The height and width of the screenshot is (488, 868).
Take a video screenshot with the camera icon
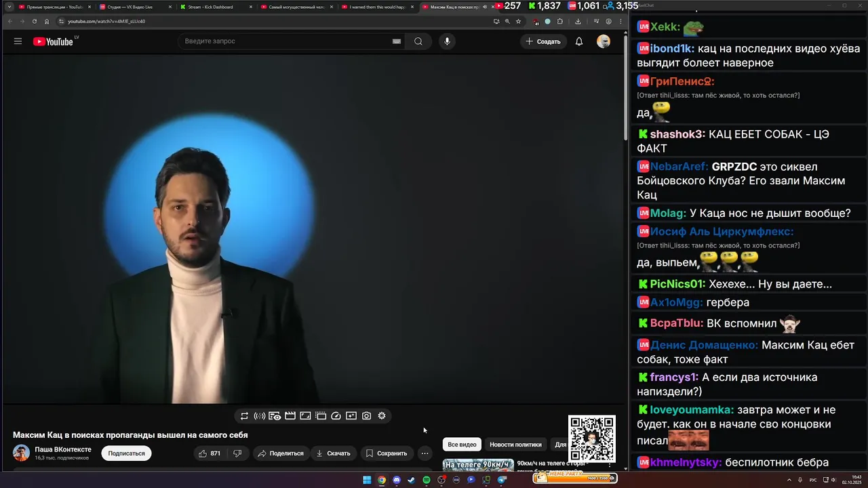tap(366, 415)
